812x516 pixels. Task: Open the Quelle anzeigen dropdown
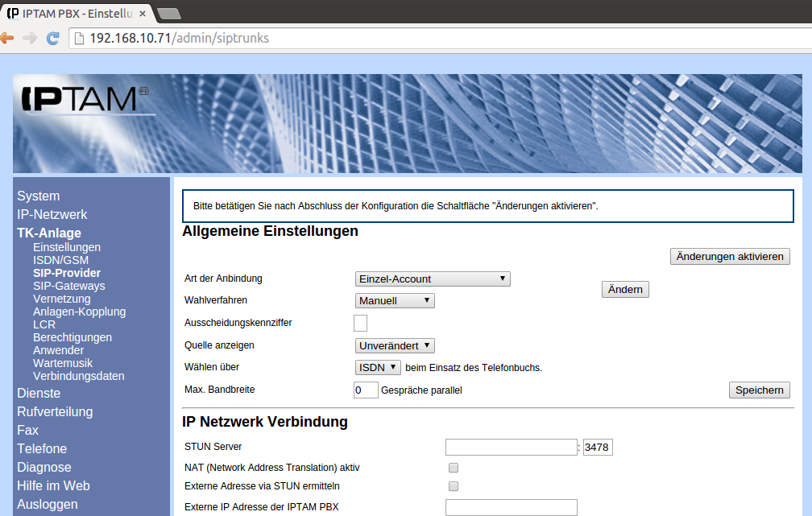tap(395, 345)
